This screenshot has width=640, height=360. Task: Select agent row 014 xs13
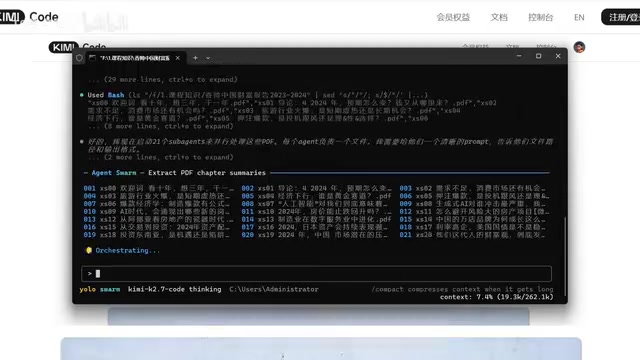click(316, 219)
